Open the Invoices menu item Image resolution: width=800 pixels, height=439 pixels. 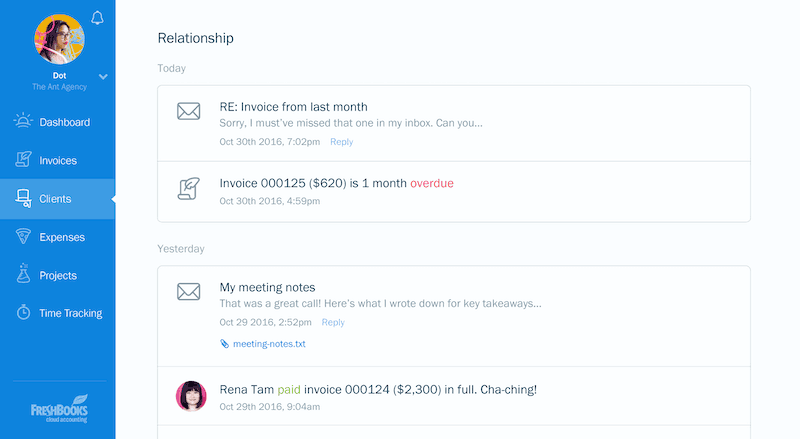[58, 161]
